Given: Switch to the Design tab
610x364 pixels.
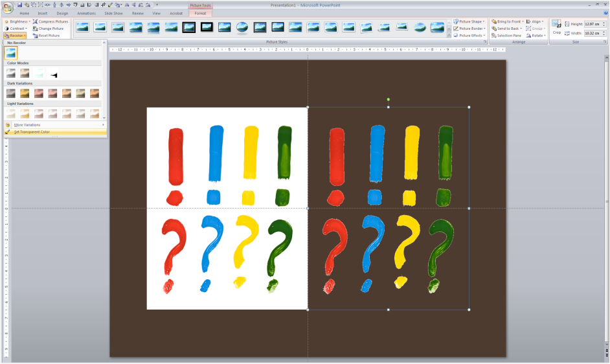Looking at the screenshot, I should point(62,13).
